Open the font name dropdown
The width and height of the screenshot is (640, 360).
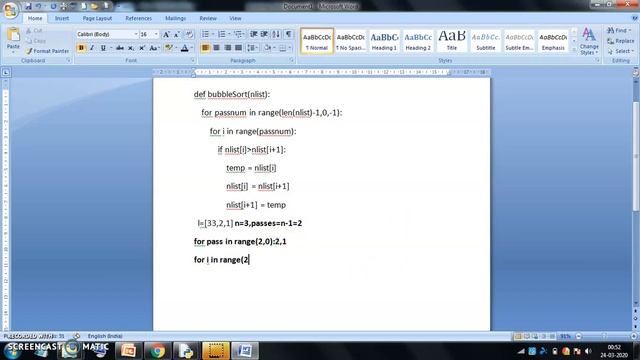tap(136, 34)
